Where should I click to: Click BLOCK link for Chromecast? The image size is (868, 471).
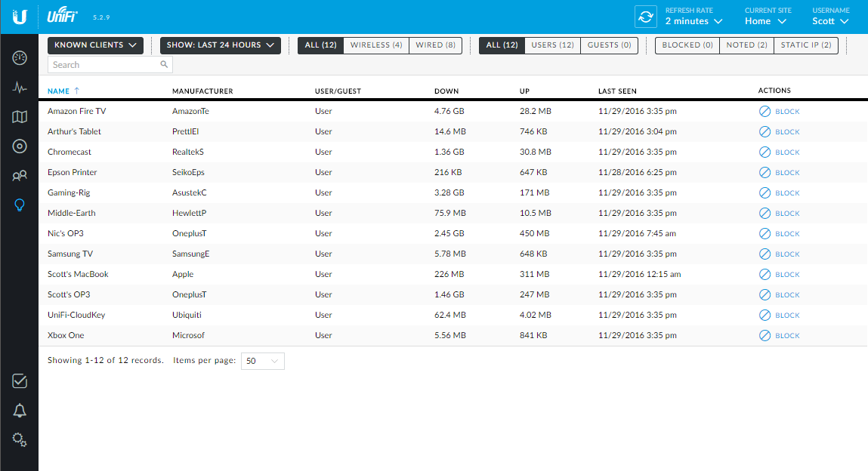787,152
